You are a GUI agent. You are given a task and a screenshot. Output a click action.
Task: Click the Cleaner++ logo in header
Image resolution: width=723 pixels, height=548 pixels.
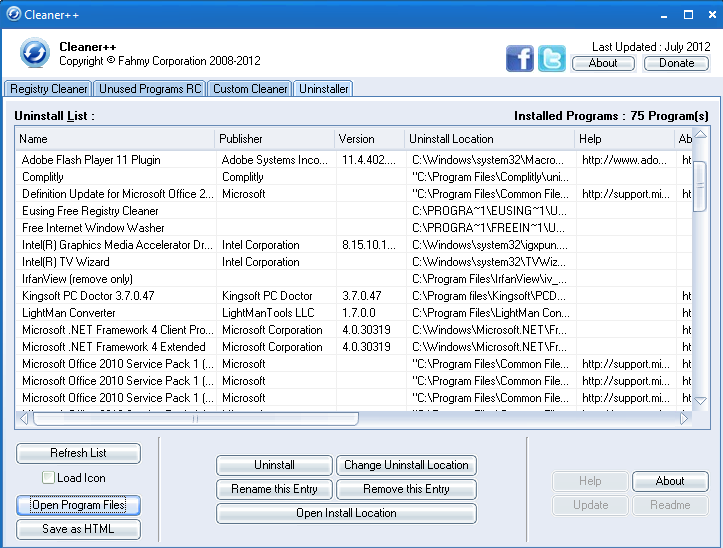pos(35,53)
